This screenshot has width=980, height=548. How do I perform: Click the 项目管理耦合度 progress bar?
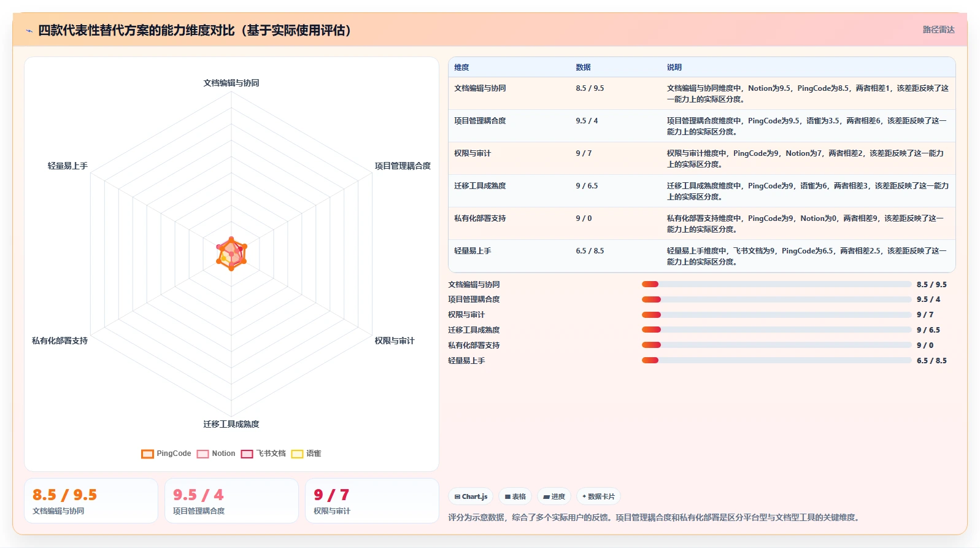click(x=776, y=299)
